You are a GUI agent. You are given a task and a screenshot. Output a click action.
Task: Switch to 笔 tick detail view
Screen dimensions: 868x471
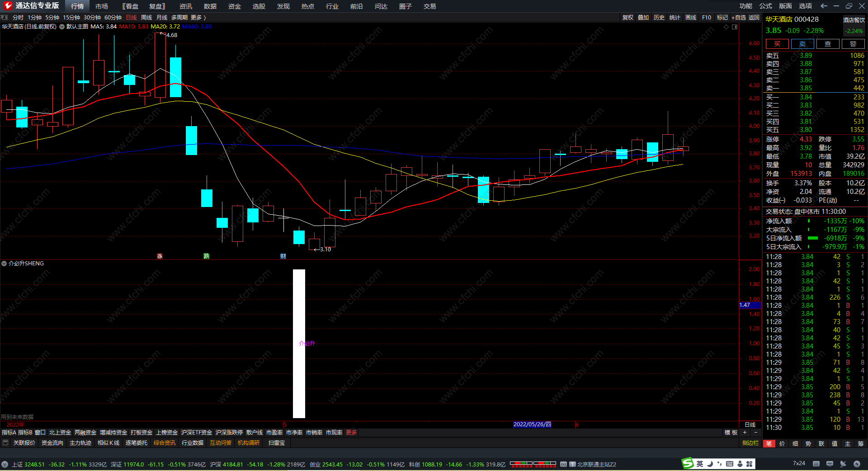point(769,443)
